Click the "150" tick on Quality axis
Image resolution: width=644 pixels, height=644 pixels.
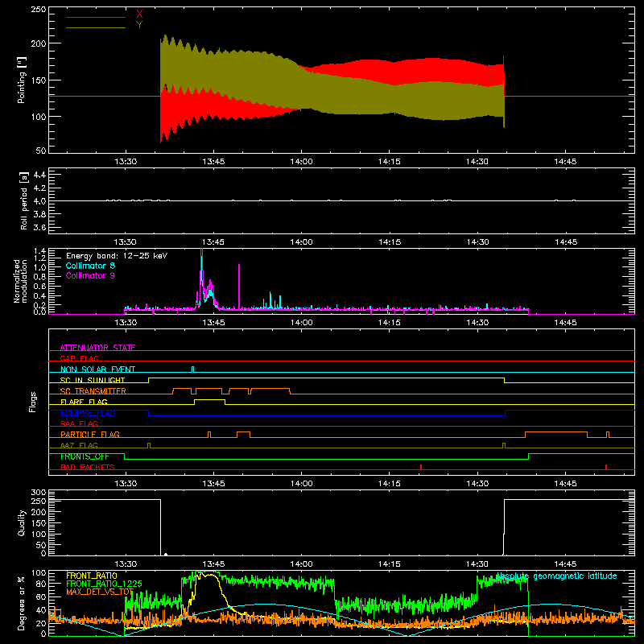[x=39, y=523]
